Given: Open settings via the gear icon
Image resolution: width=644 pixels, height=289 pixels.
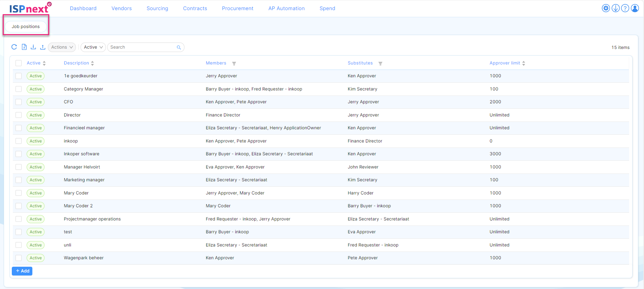Looking at the screenshot, I should (x=606, y=8).
